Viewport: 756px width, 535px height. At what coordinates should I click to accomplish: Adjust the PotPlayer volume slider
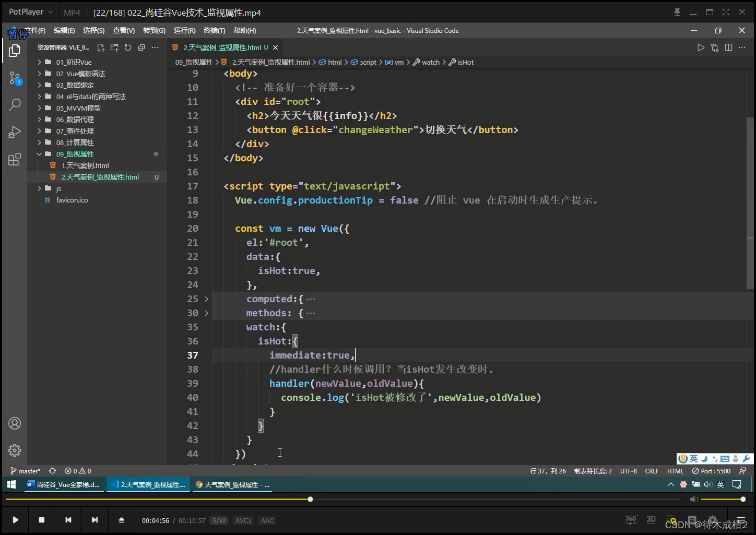point(723,500)
